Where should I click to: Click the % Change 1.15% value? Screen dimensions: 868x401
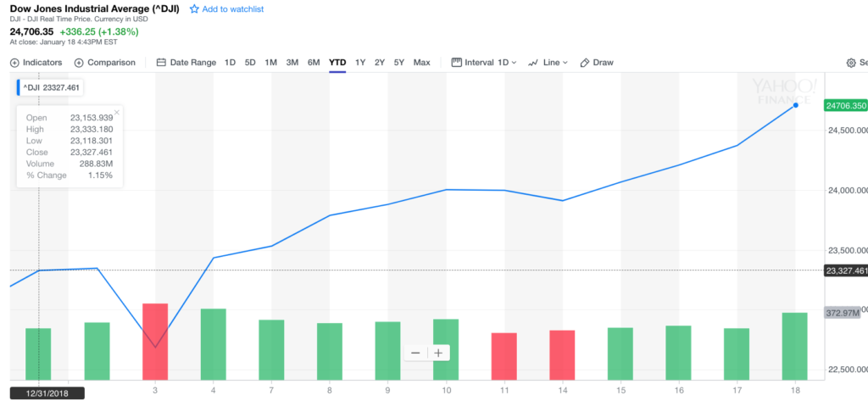click(x=102, y=175)
